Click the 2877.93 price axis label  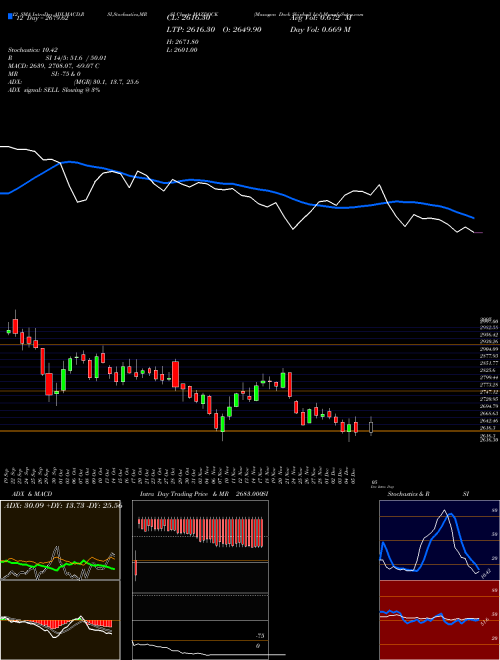tap(489, 356)
